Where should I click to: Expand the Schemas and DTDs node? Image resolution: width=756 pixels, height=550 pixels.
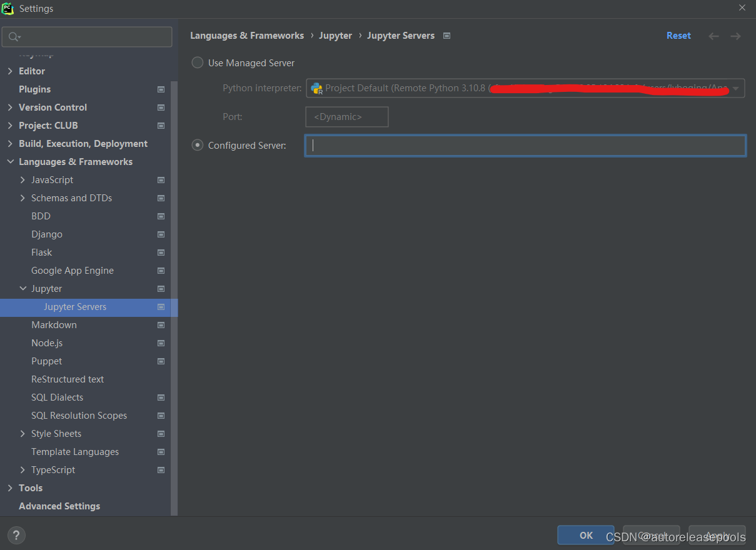(23, 198)
